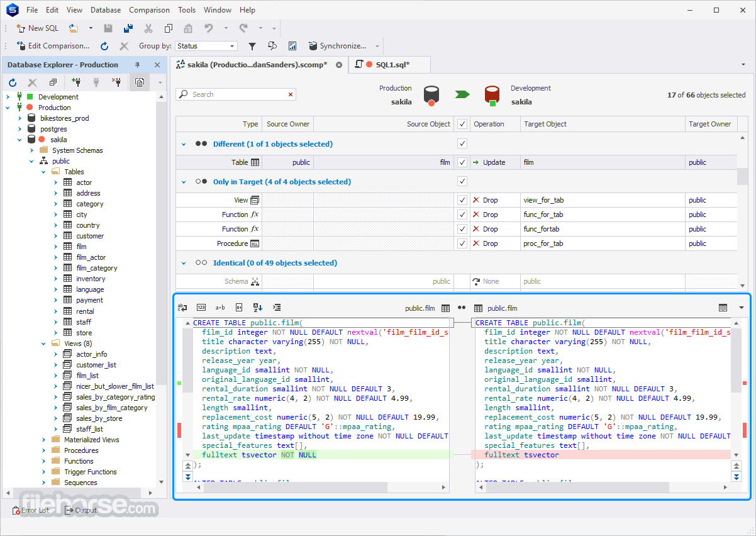Collapse the Only in Target group
This screenshot has width=756, height=536.
click(184, 182)
